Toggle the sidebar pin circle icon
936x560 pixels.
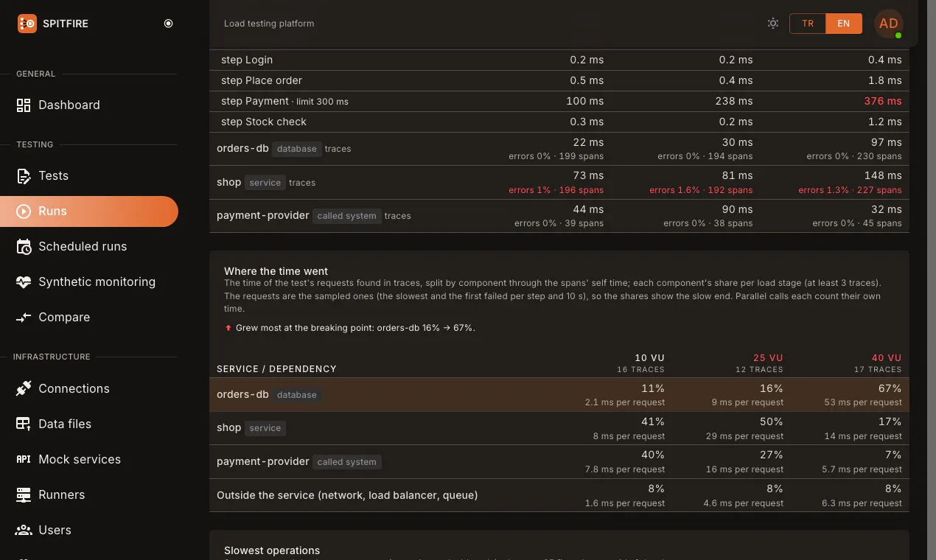point(168,24)
